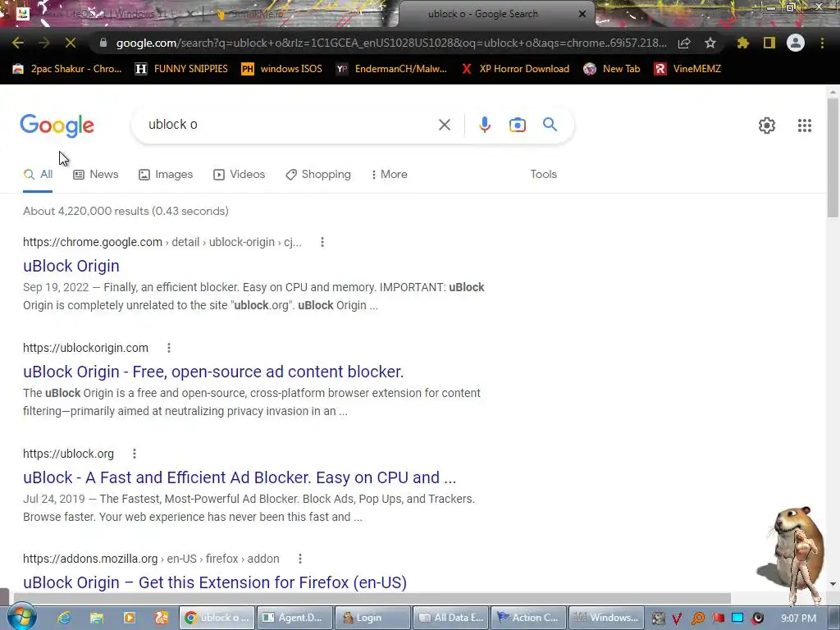Switch to the All Data E... taskbar window

(450, 618)
